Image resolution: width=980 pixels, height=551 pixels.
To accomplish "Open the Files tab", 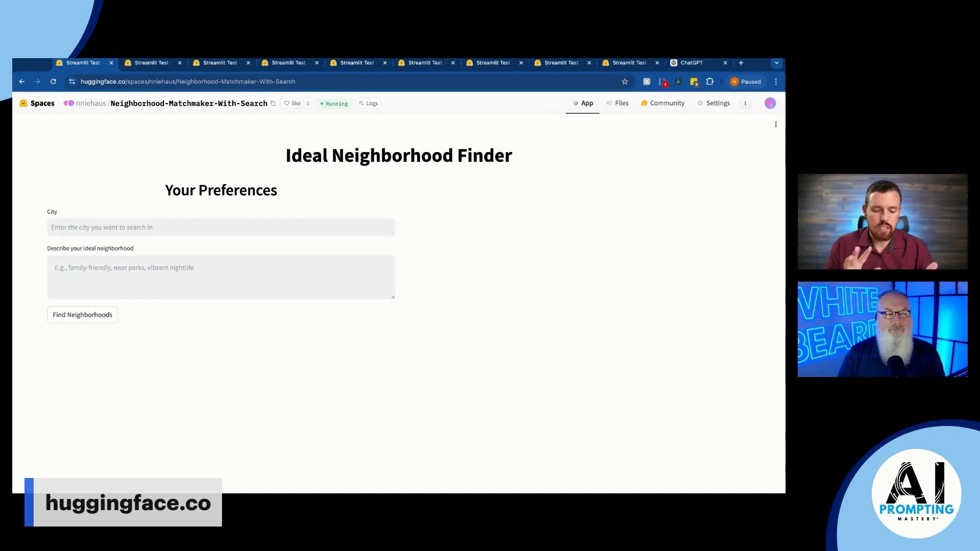I will pos(621,103).
